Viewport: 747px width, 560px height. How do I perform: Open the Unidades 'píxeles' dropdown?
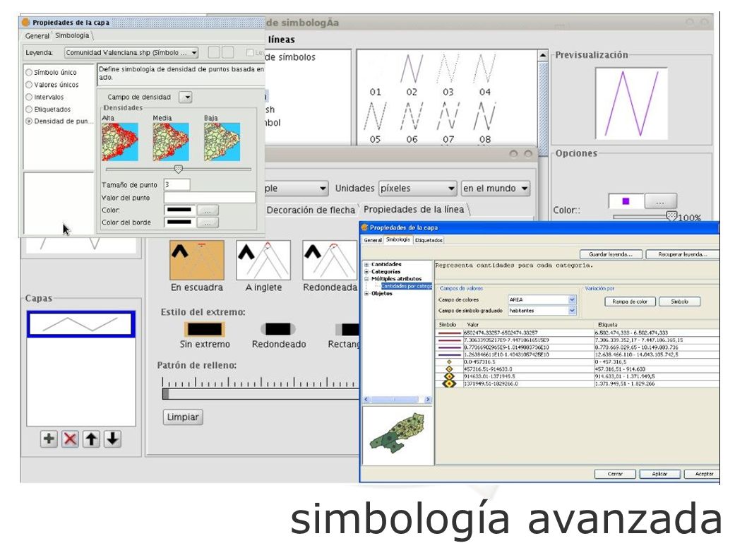(418, 189)
